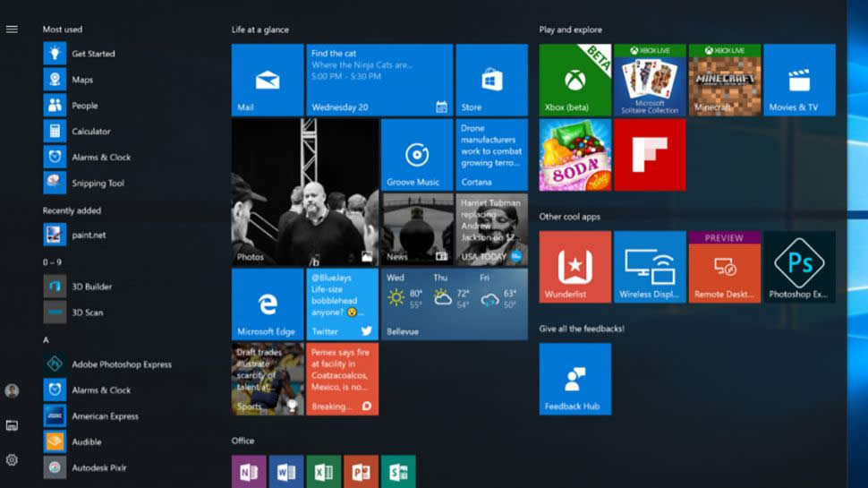
Task: Open paint.net under Recently added
Action: pyautogui.click(x=89, y=235)
